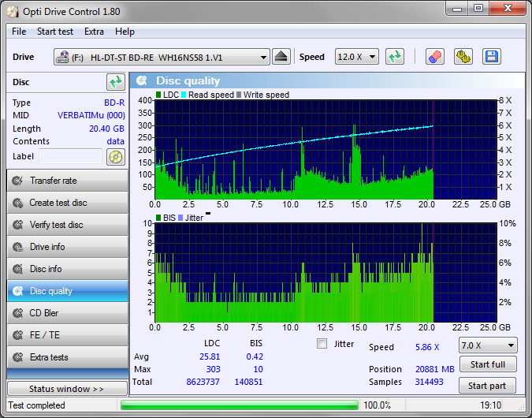Click the yellow options icon in toolbar
The height and width of the screenshot is (418, 532).
tap(463, 57)
